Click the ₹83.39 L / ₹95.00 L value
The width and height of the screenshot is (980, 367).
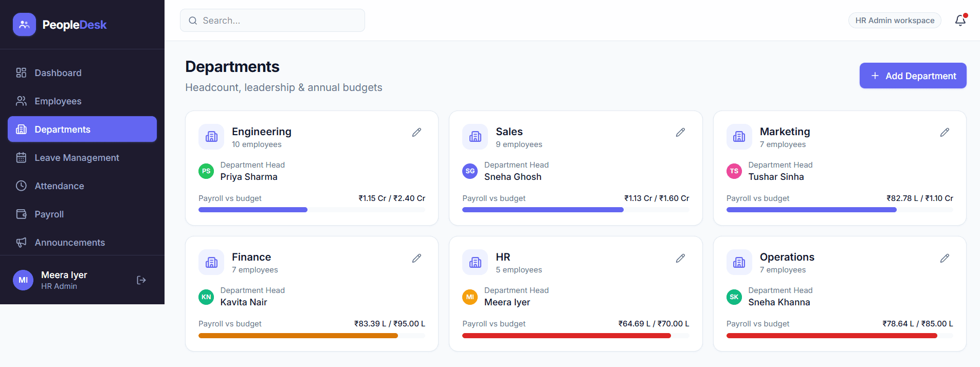coord(390,324)
